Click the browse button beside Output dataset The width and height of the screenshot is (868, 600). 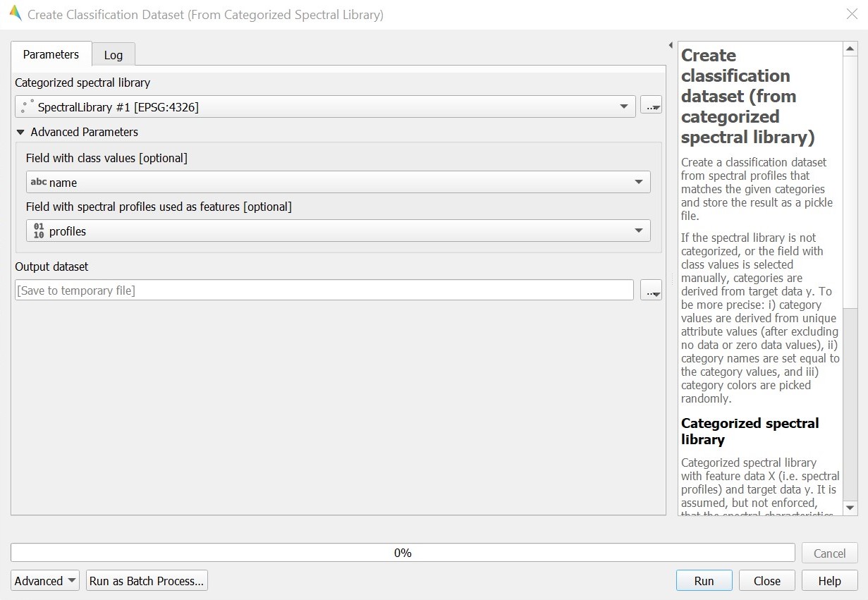pyautogui.click(x=651, y=290)
